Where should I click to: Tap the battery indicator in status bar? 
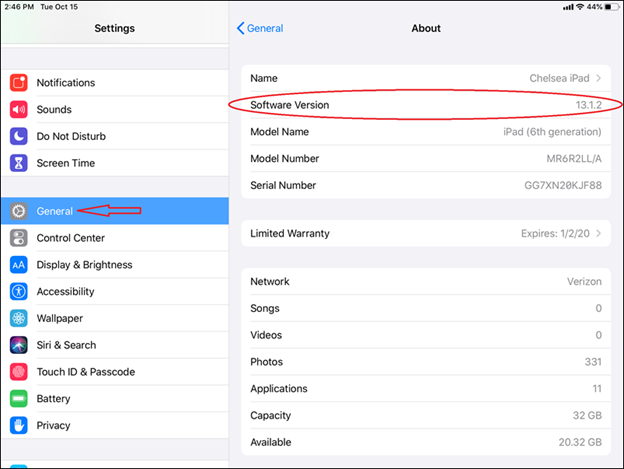pyautogui.click(x=610, y=7)
